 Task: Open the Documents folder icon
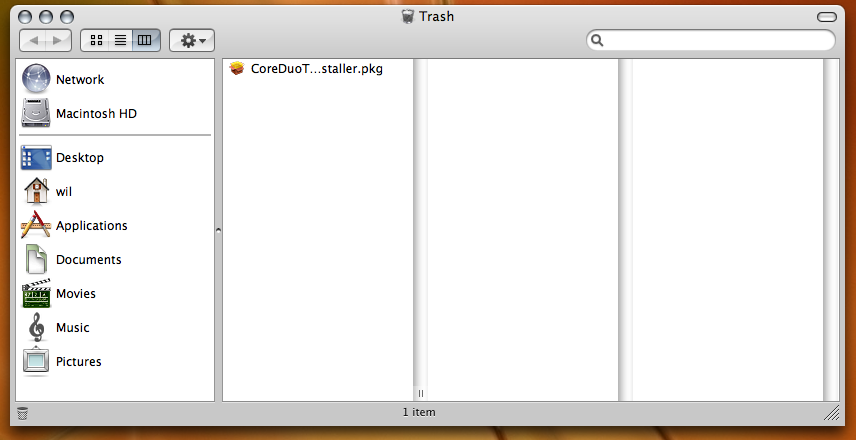pos(36,259)
